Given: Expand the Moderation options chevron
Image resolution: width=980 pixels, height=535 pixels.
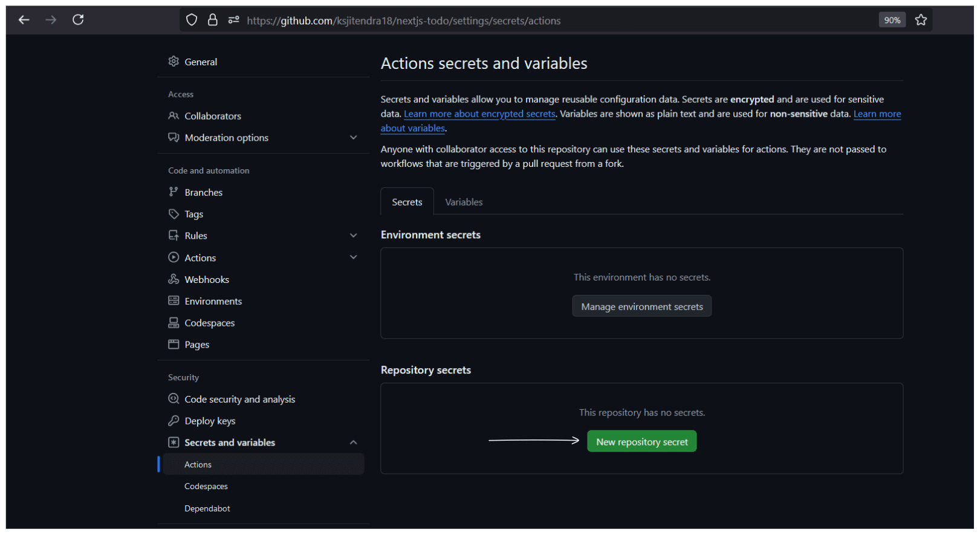Looking at the screenshot, I should 354,138.
